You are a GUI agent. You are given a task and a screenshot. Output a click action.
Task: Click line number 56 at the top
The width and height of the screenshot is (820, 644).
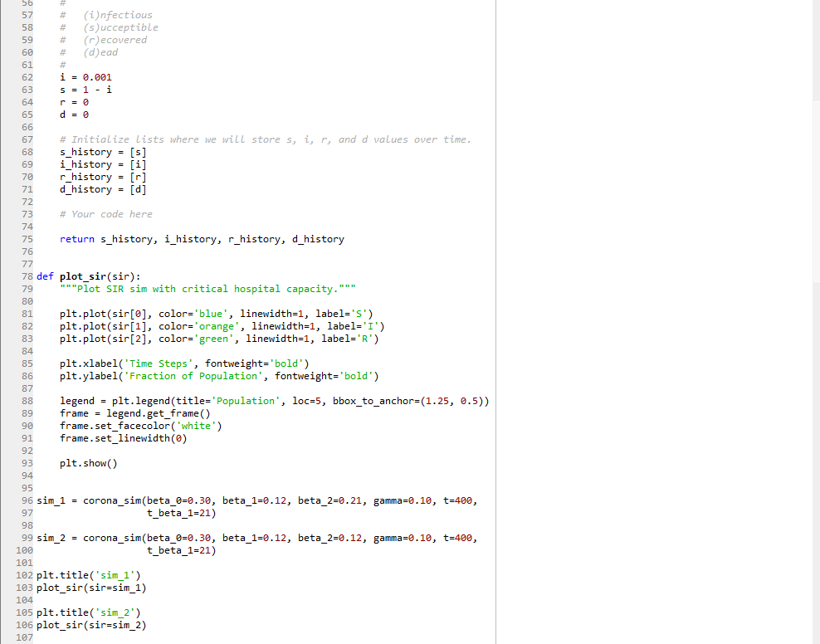pyautogui.click(x=27, y=2)
